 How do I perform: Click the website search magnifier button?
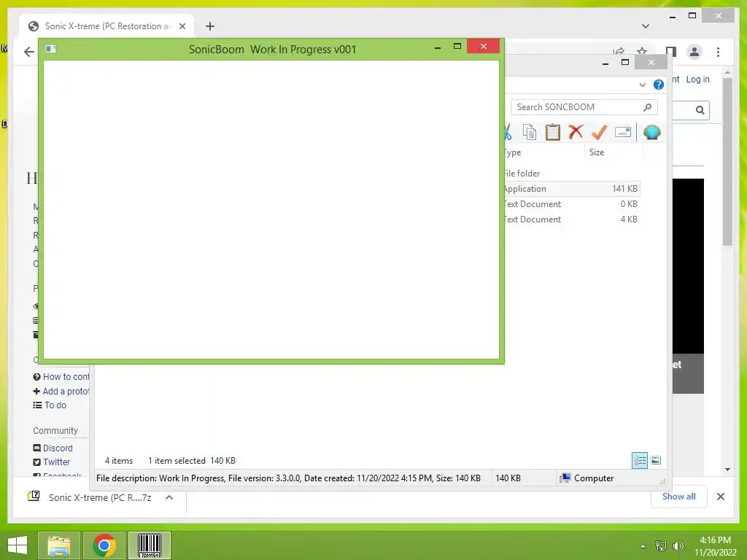point(700,110)
